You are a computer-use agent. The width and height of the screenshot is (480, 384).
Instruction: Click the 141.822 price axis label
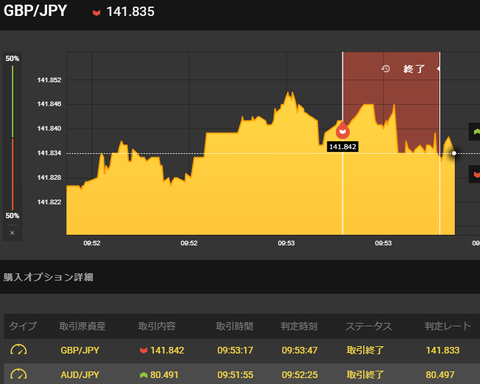(x=49, y=202)
